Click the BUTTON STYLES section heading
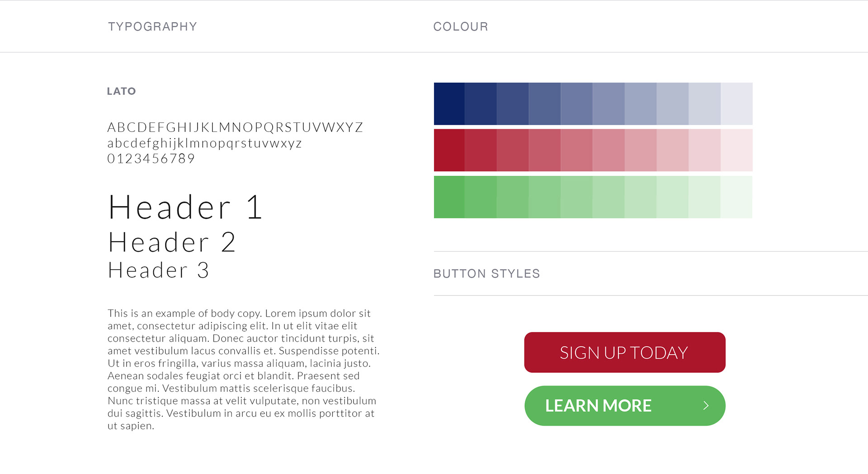This screenshot has width=868, height=474. point(486,273)
